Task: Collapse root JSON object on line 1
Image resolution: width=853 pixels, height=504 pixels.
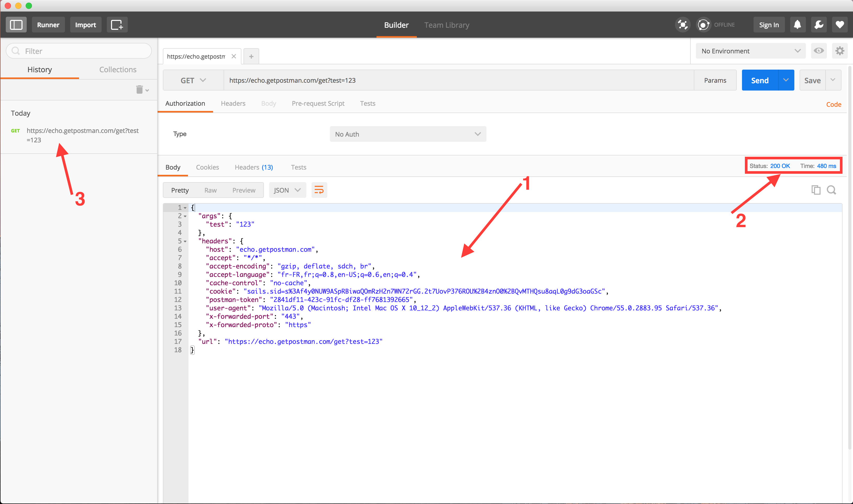Action: point(185,208)
